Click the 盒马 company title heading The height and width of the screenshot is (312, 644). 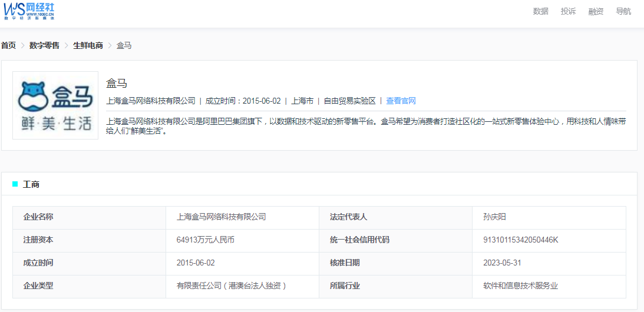tap(117, 84)
